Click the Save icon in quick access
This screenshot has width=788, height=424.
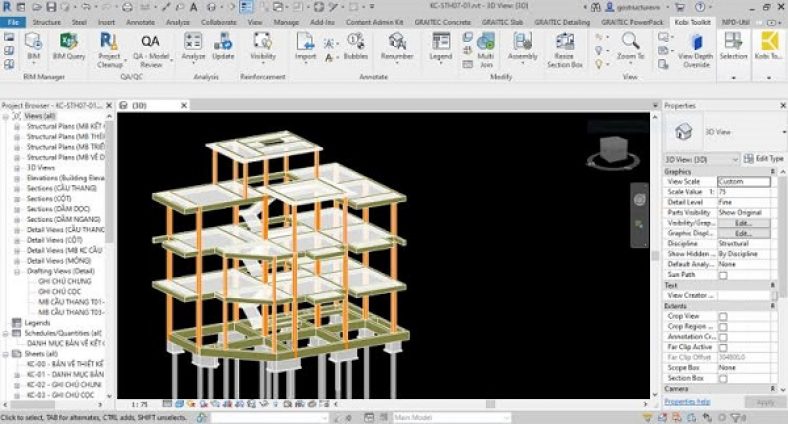pos(51,7)
